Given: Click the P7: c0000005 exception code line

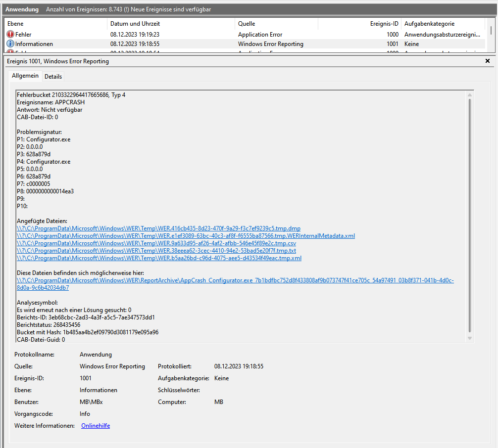Looking at the screenshot, I should click(x=33, y=184).
